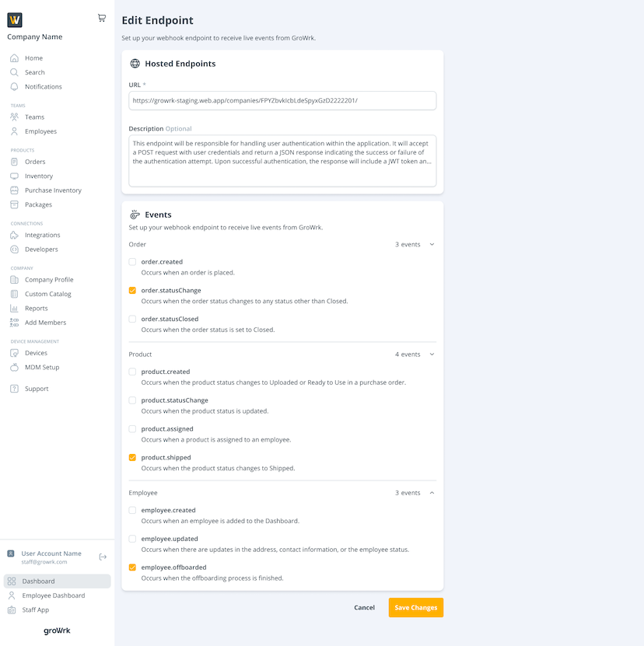644x646 pixels.
Task: Open the Devices page
Action: click(x=37, y=352)
